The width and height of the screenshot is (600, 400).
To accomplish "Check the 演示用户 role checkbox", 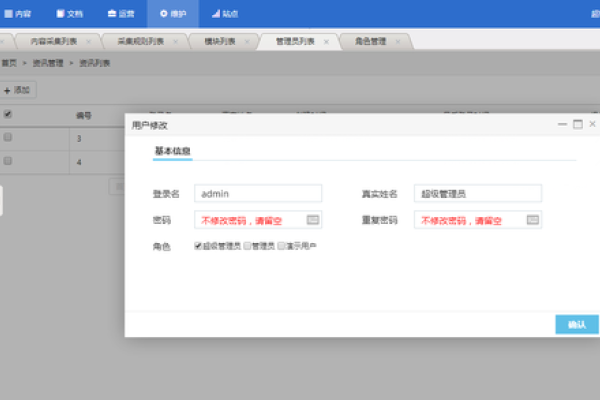I will [x=281, y=246].
